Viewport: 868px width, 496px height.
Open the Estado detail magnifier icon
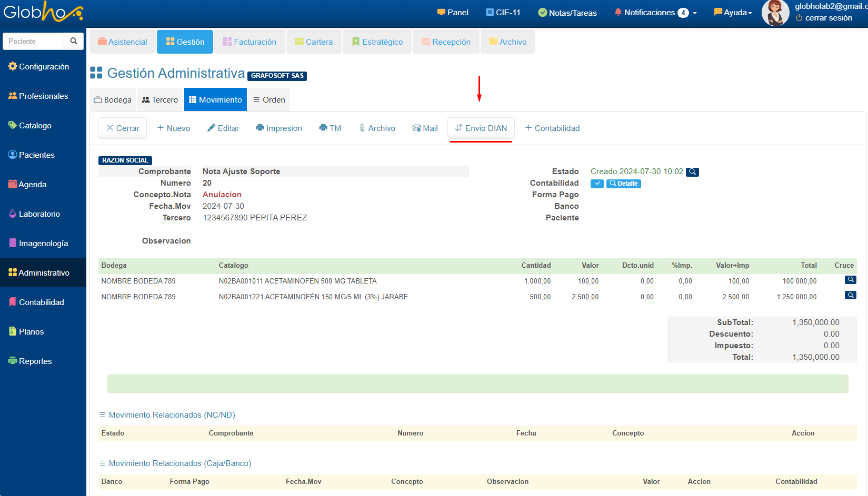tap(692, 172)
